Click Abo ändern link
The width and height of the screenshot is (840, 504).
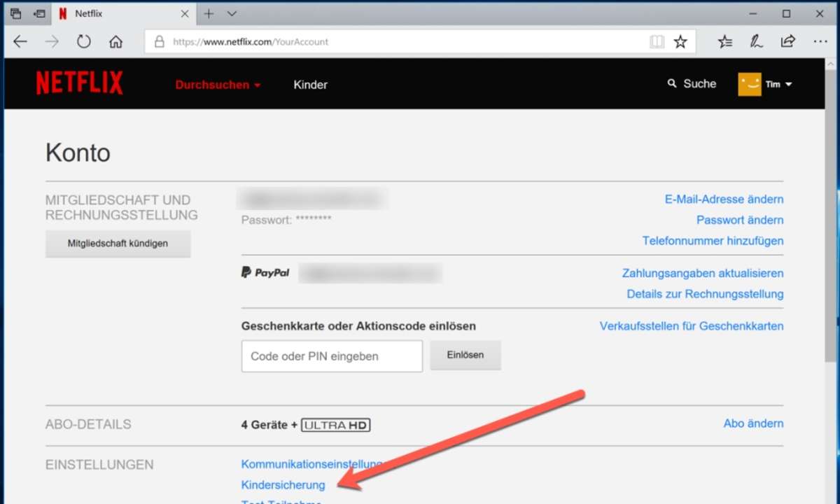pos(753,423)
